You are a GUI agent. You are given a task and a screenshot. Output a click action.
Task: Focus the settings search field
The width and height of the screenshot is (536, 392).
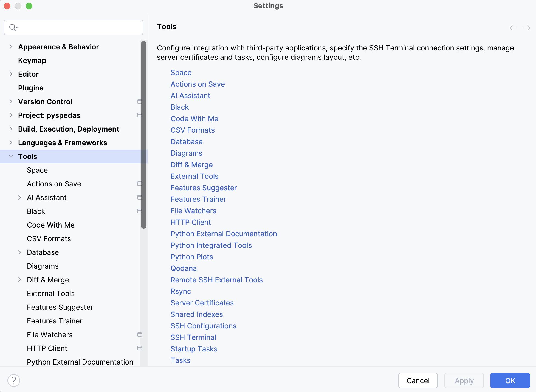click(74, 27)
